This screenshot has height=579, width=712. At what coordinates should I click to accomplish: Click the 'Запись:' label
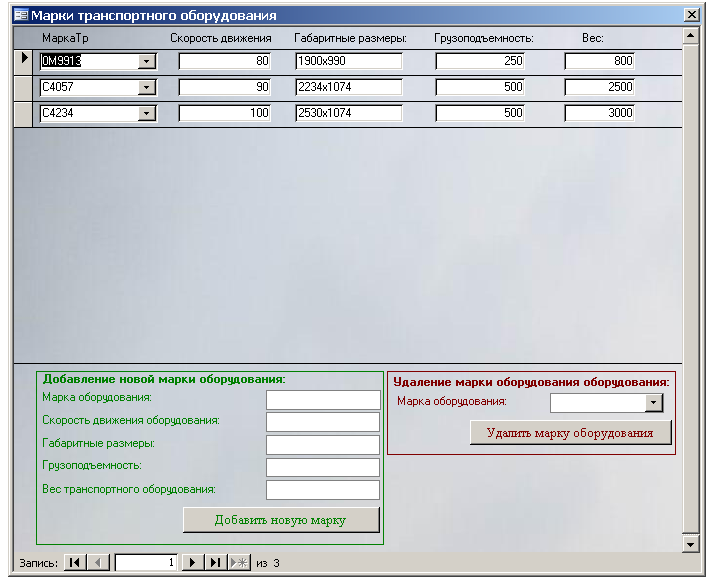coord(39,563)
